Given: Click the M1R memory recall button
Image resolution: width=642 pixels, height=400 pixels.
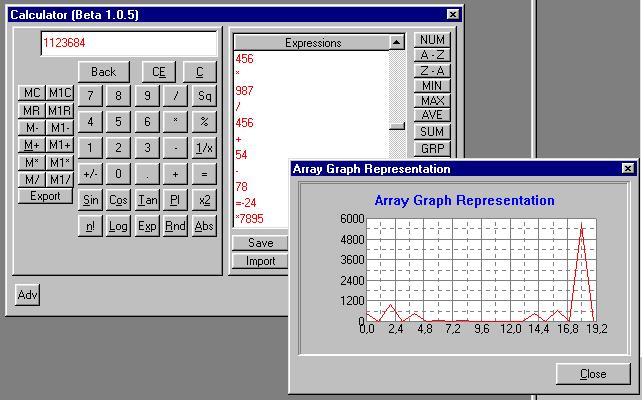Looking at the screenshot, I should tap(60, 111).
